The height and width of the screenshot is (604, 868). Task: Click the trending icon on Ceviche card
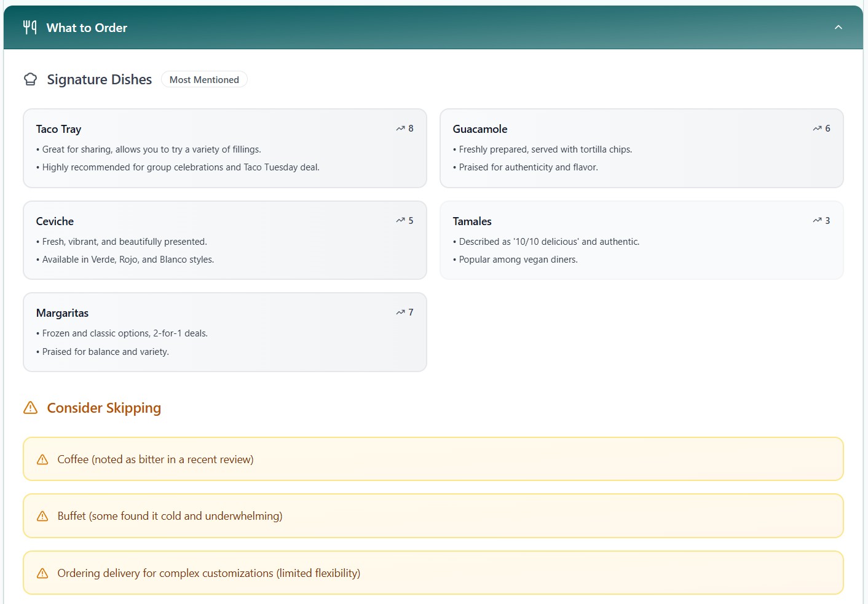[x=400, y=220]
